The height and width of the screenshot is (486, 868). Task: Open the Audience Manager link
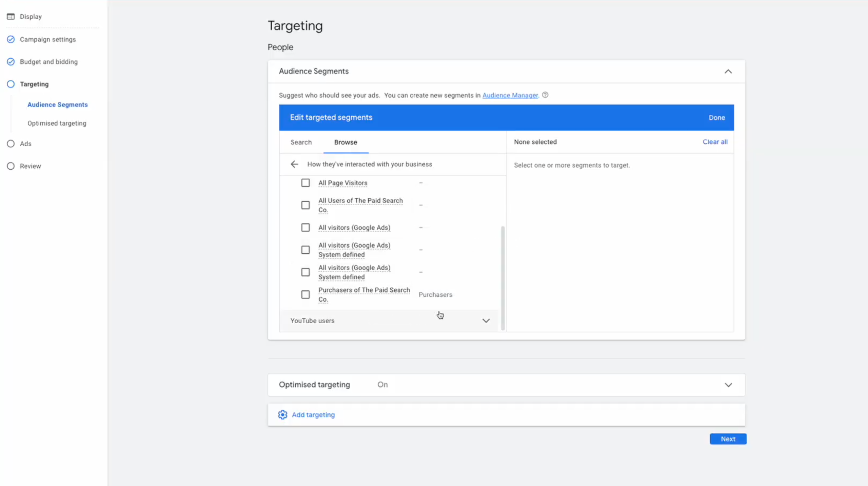pyautogui.click(x=510, y=95)
